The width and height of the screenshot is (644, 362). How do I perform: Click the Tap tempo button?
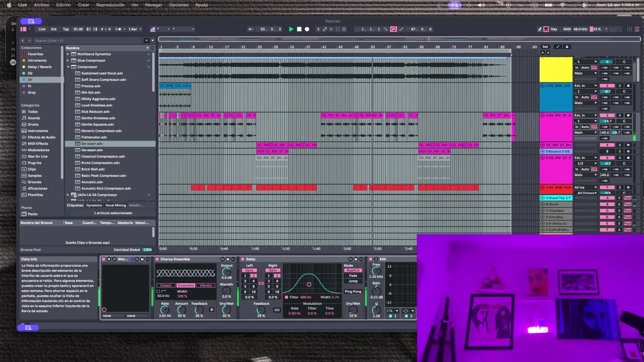[65, 29]
